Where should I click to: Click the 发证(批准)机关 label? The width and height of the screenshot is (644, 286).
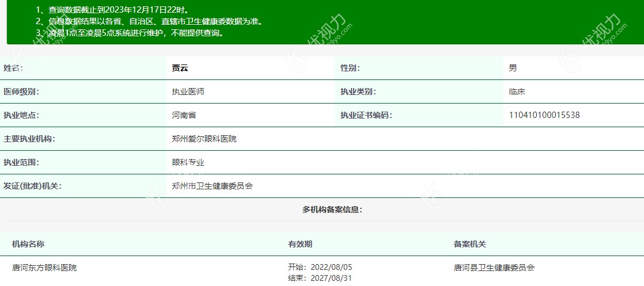32,186
